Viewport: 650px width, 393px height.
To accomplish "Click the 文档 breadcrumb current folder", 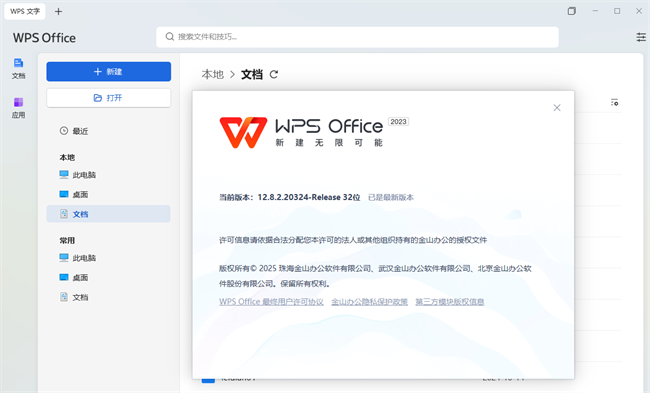I will pyautogui.click(x=252, y=75).
